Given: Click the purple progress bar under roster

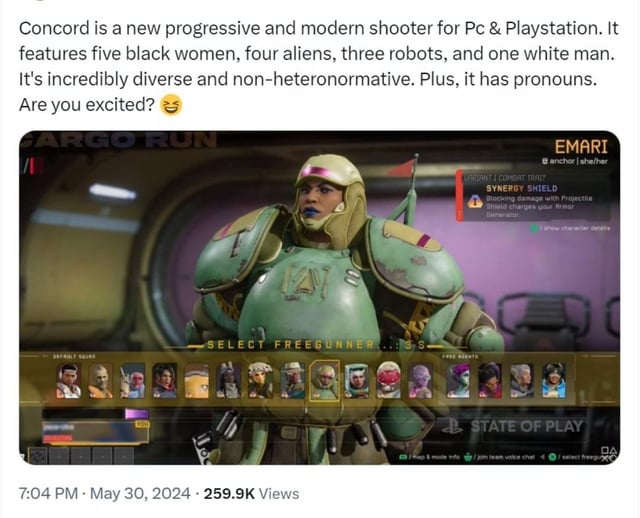Looking at the screenshot, I should pyautogui.click(x=136, y=414).
